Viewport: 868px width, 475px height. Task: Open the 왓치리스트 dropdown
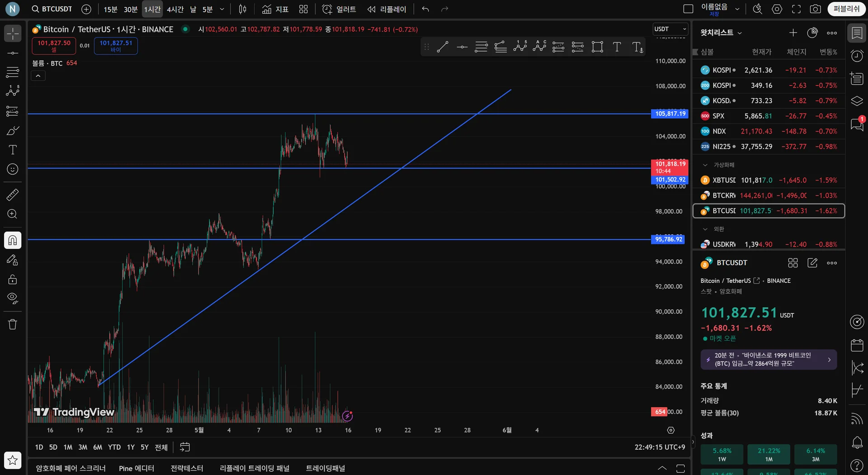(721, 33)
